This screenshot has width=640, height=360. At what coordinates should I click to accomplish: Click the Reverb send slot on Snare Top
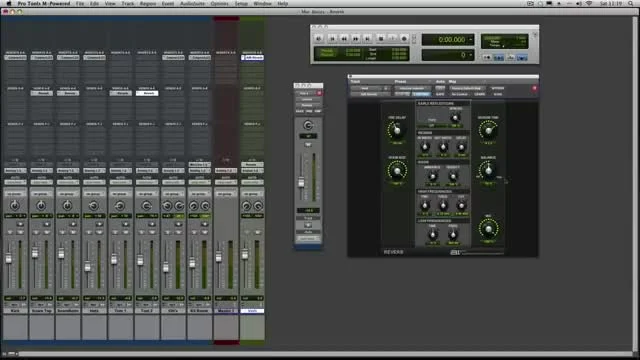point(42,93)
